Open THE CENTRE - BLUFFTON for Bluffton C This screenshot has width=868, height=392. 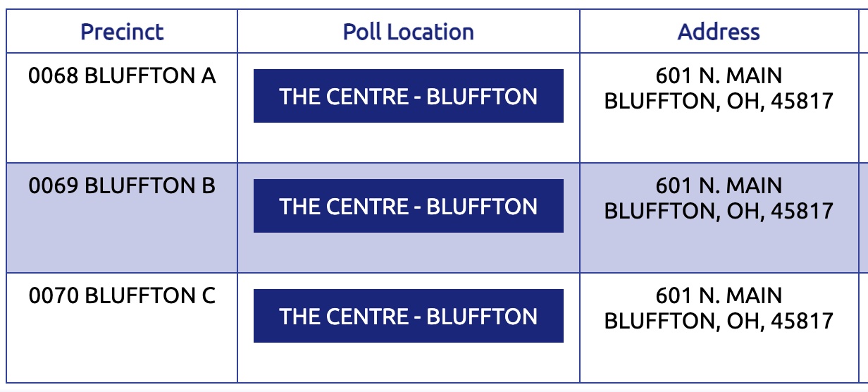click(409, 316)
